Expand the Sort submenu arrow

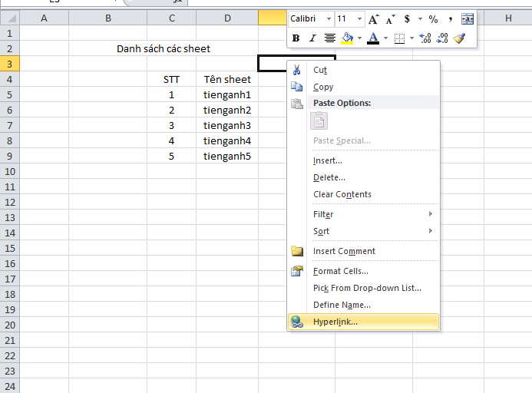(x=430, y=231)
